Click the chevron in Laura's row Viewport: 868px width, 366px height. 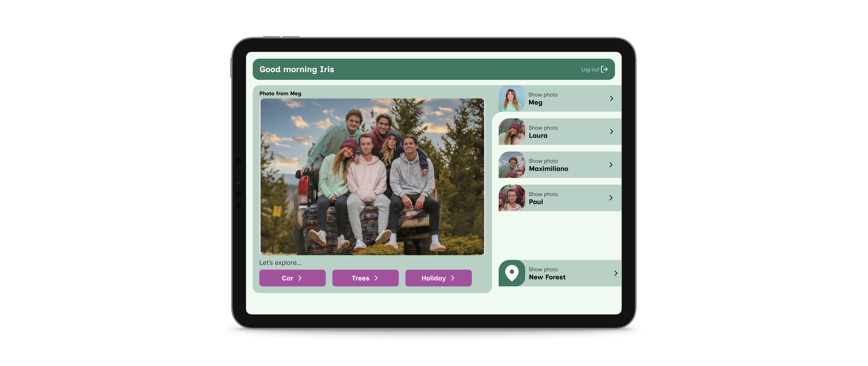(611, 131)
